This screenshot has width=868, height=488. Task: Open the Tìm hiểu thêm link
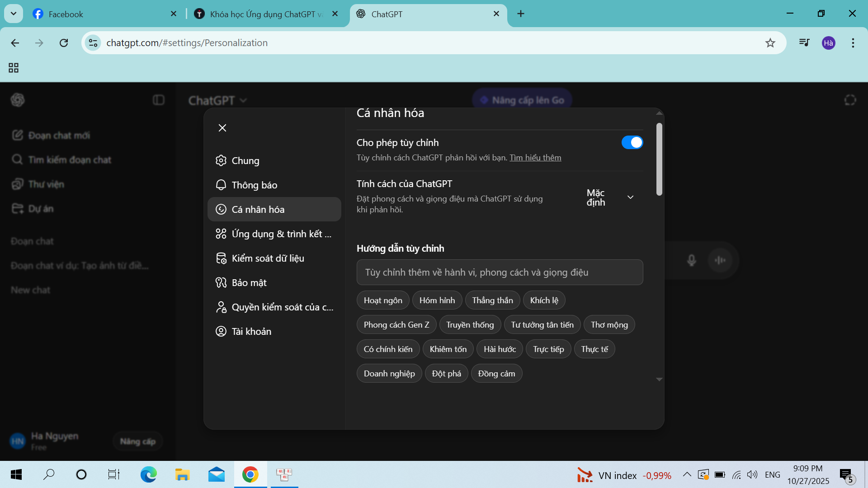tap(535, 158)
